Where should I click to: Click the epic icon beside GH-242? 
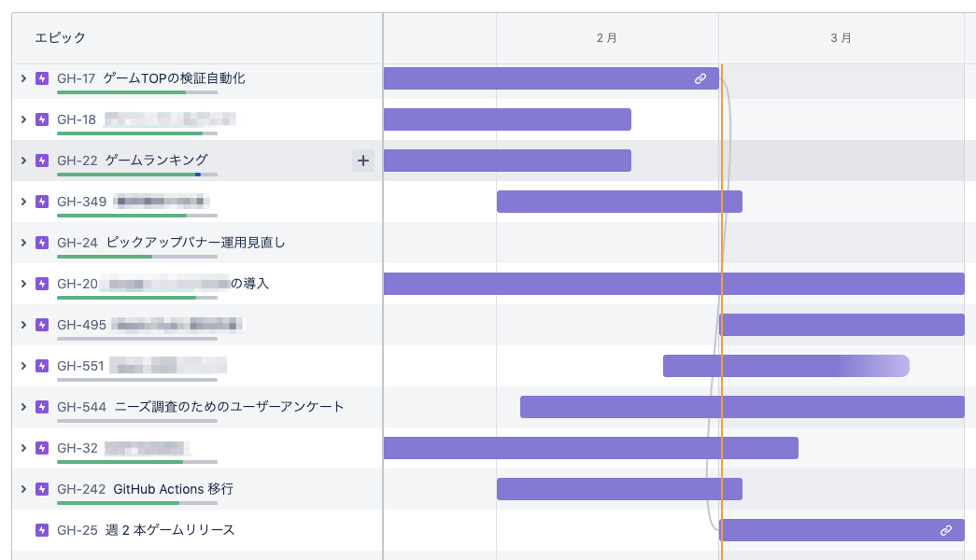41,489
